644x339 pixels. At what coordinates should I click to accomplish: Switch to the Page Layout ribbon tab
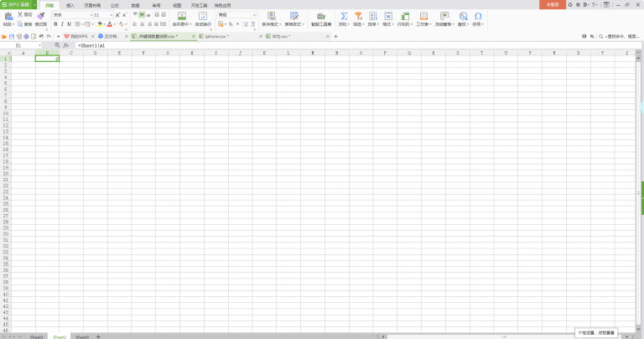pyautogui.click(x=92, y=5)
